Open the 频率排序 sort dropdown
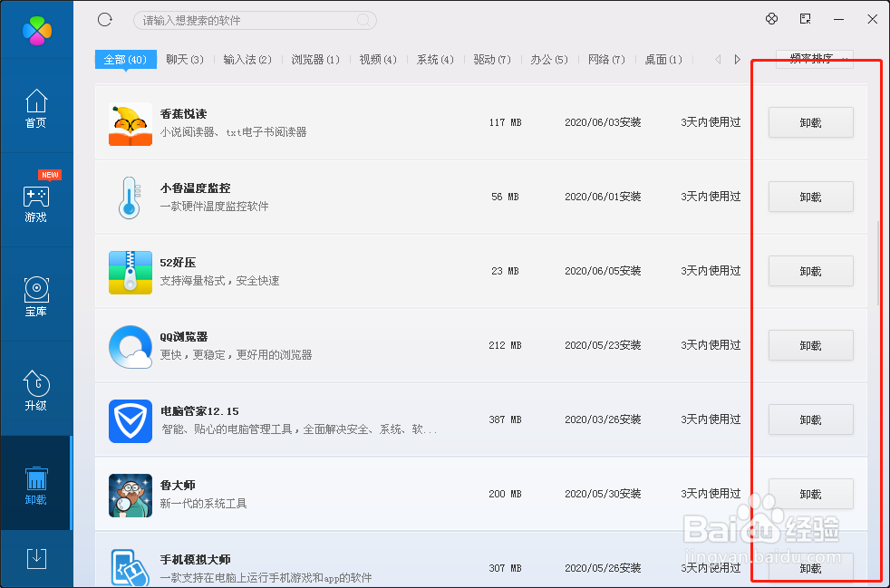This screenshot has height=588, width=890. tap(815, 59)
